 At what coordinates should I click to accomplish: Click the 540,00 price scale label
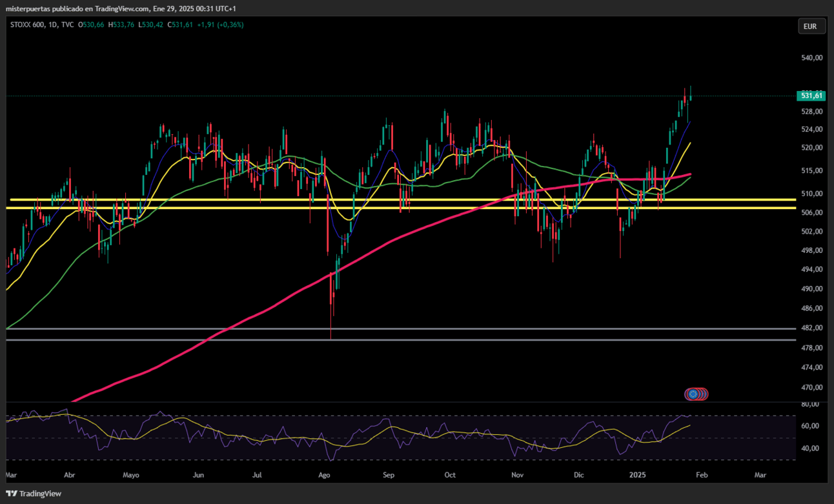tap(811, 57)
